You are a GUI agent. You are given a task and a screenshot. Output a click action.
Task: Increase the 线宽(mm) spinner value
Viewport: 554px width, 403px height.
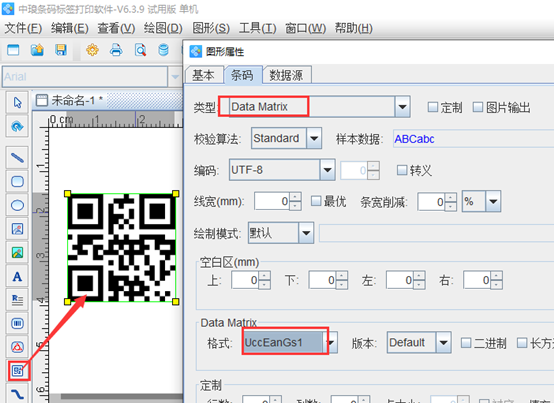click(295, 197)
